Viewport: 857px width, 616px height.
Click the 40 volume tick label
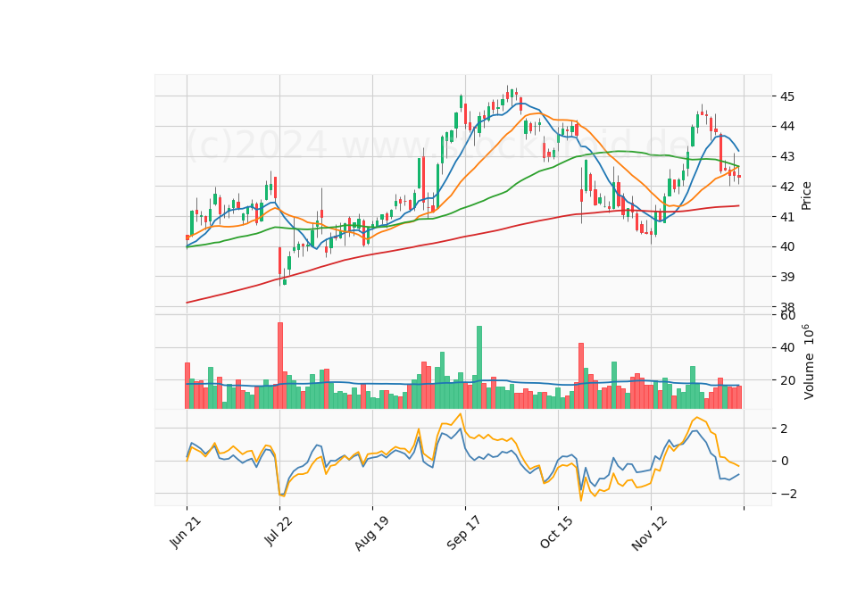pyautogui.click(x=787, y=348)
